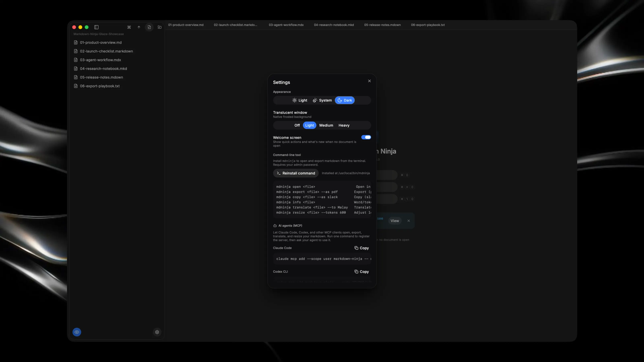Switch to 04-research-notebook.mkd tab
This screenshot has width=644, height=362.
(x=334, y=25)
